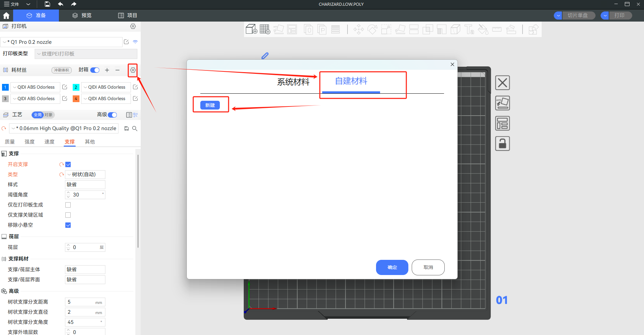Click the 确定 button in dialog
The height and width of the screenshot is (335, 644).
(x=392, y=267)
